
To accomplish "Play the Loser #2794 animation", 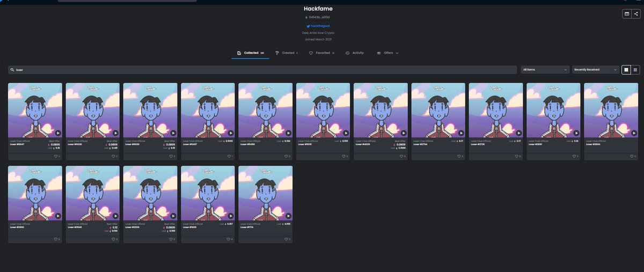I will (x=461, y=133).
